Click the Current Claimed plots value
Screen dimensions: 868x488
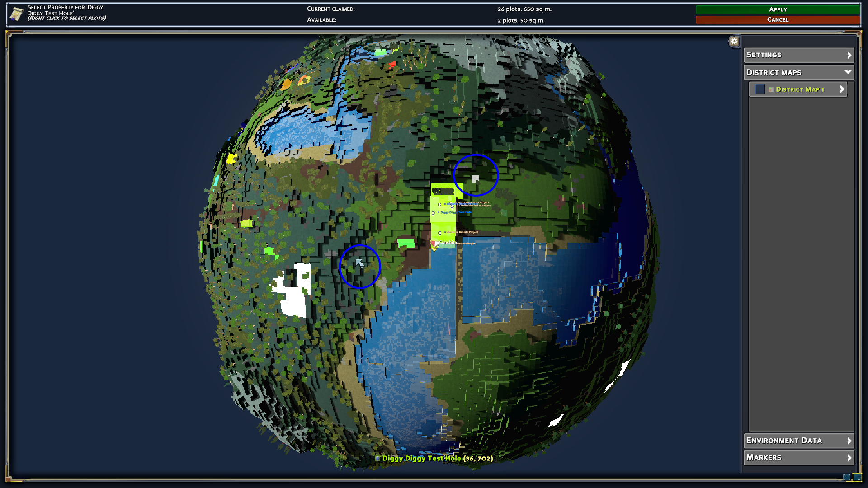[524, 9]
